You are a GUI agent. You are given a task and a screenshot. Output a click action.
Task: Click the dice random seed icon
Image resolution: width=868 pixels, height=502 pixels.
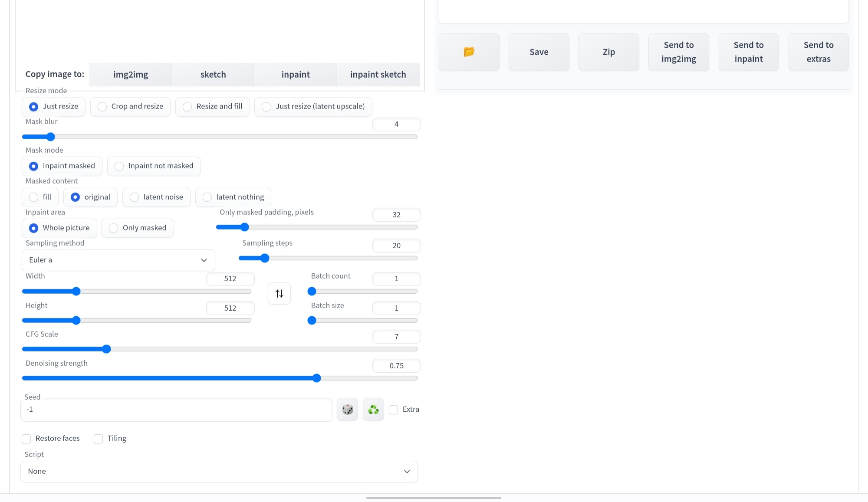tap(347, 409)
